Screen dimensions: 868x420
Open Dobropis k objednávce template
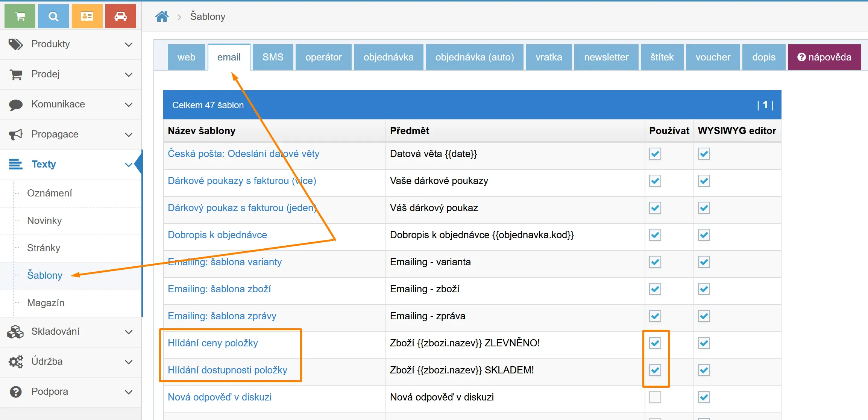click(x=217, y=235)
